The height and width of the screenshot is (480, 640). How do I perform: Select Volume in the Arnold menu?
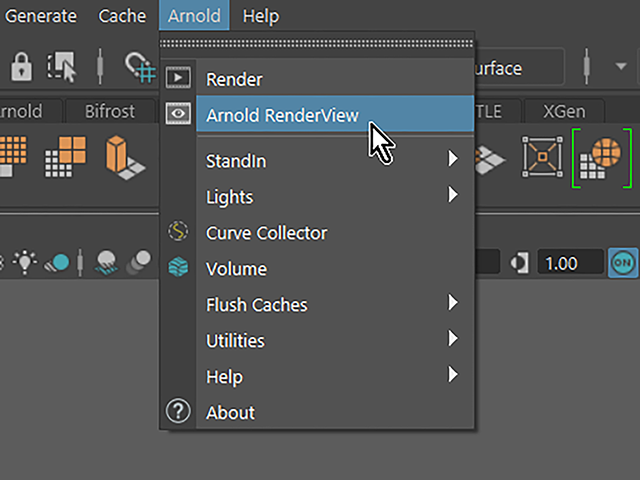[x=335, y=268]
